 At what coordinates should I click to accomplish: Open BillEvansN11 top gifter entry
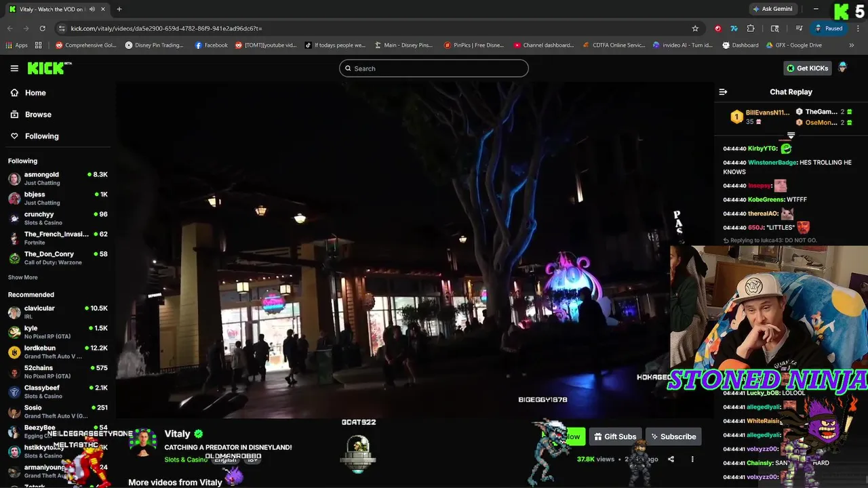tap(759, 117)
